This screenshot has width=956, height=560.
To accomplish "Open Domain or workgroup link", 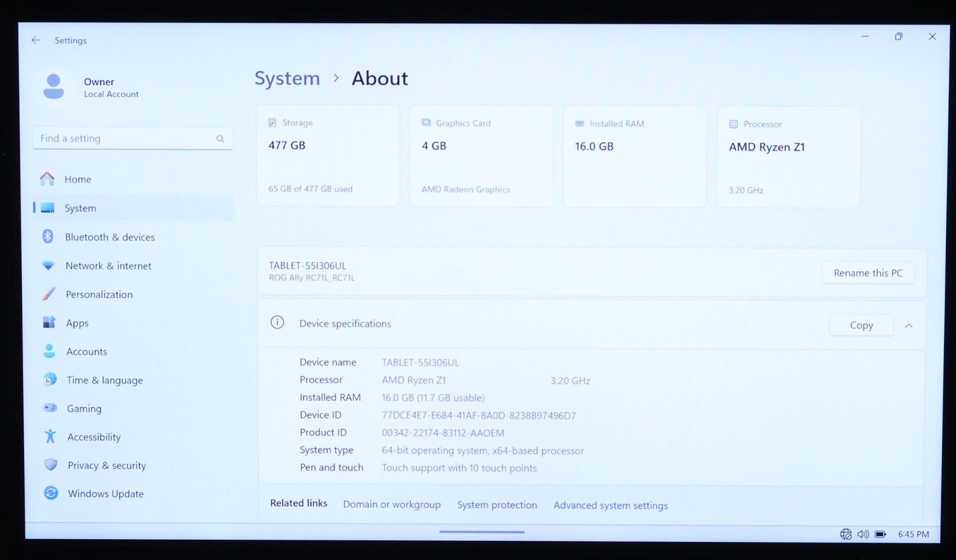I will pos(391,504).
